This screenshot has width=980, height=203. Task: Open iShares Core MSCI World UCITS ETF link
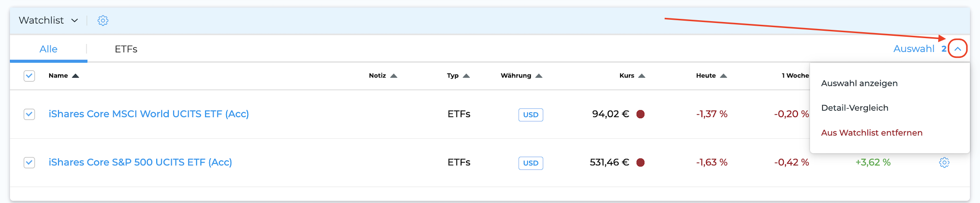click(x=148, y=114)
